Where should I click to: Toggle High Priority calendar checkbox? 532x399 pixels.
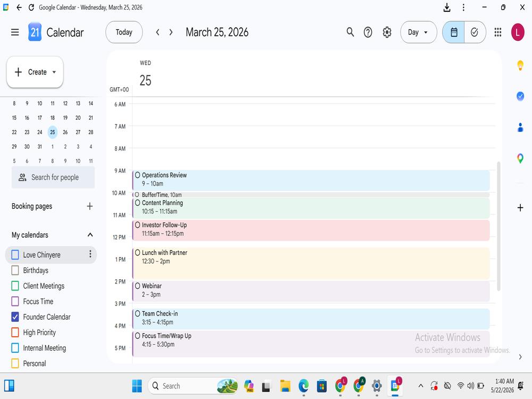pyautogui.click(x=15, y=332)
